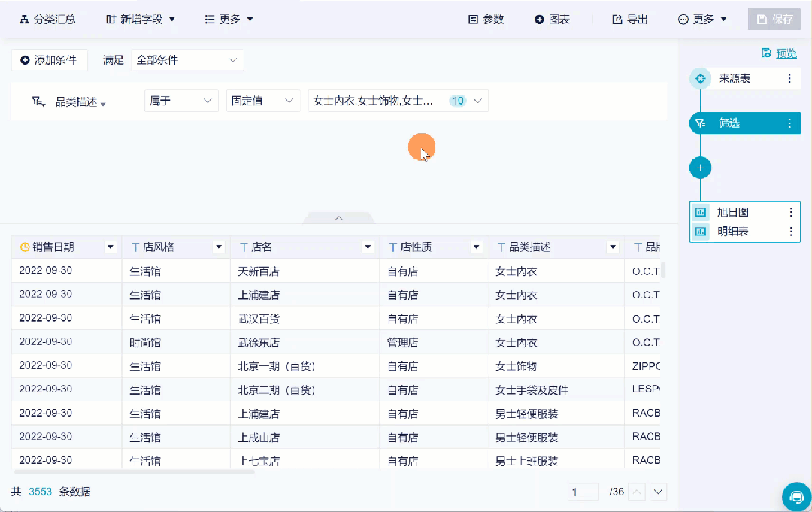Open the 旭日图 three-dot menu

tap(791, 212)
